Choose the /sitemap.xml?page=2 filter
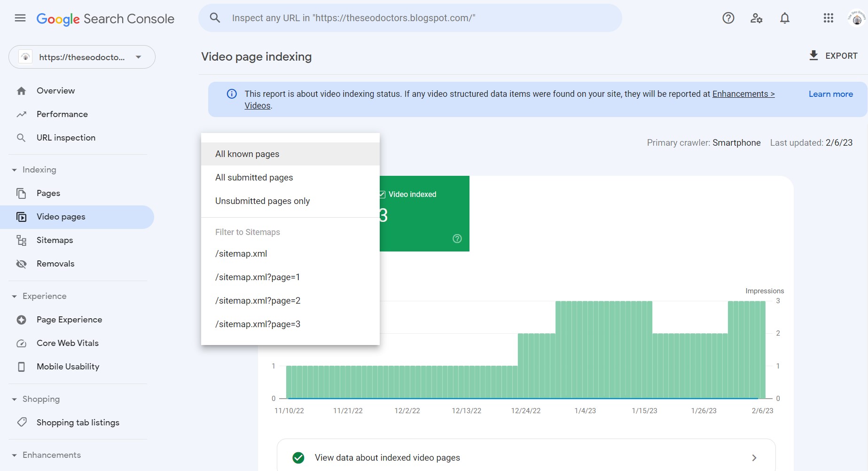The height and width of the screenshot is (471, 868). (x=258, y=301)
